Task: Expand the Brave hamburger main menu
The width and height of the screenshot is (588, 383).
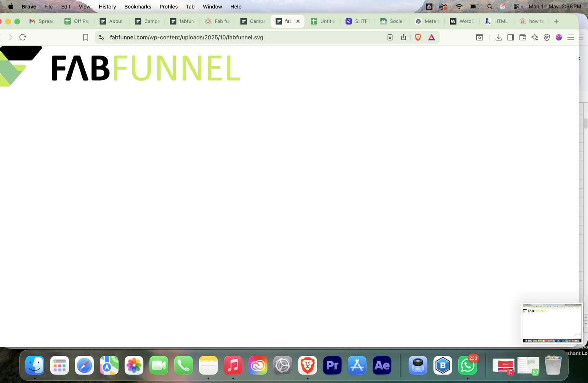Action: 571,37
